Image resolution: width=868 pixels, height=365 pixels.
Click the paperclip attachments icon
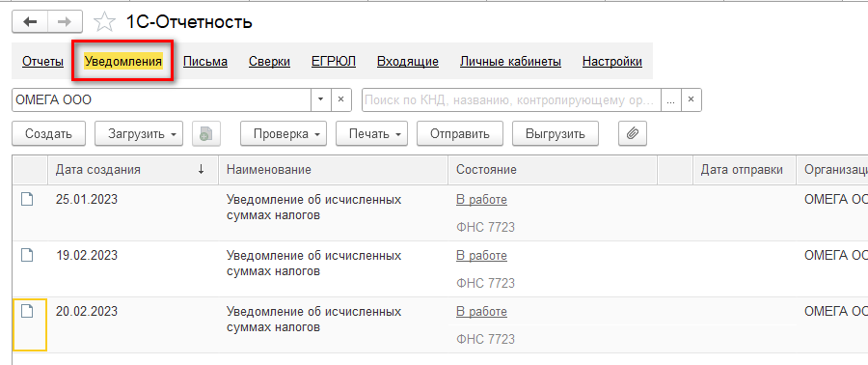pyautogui.click(x=632, y=133)
